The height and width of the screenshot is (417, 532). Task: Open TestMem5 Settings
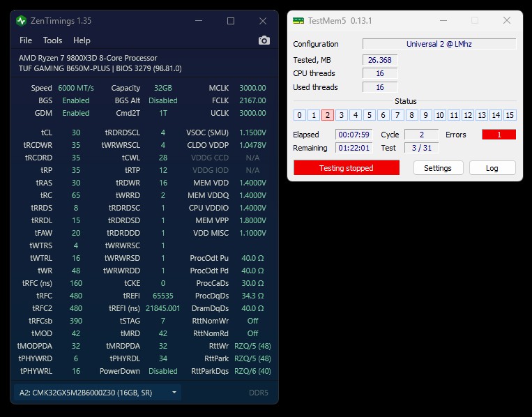pyautogui.click(x=438, y=168)
